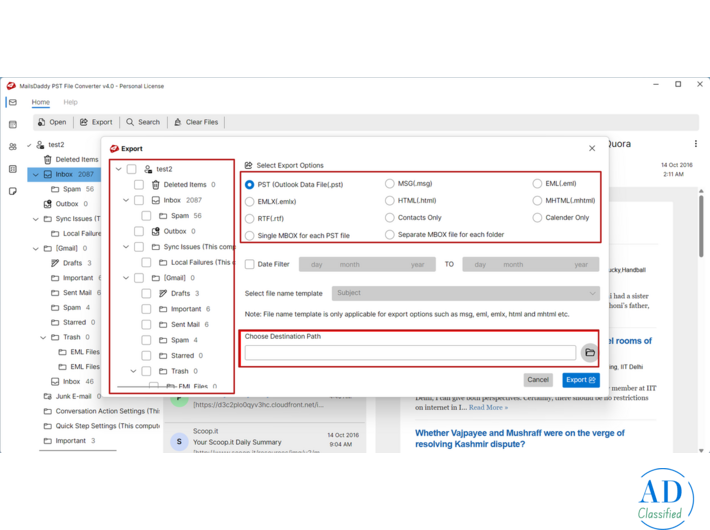The image size is (710, 530).
Task: Select RTF(.rtf) export format
Action: click(x=249, y=219)
